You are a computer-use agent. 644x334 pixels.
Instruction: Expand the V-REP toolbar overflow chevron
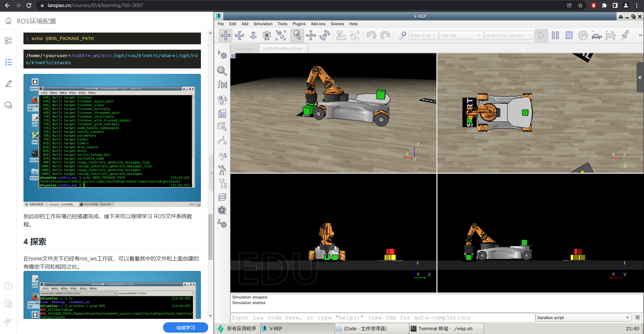pyautogui.click(x=640, y=35)
